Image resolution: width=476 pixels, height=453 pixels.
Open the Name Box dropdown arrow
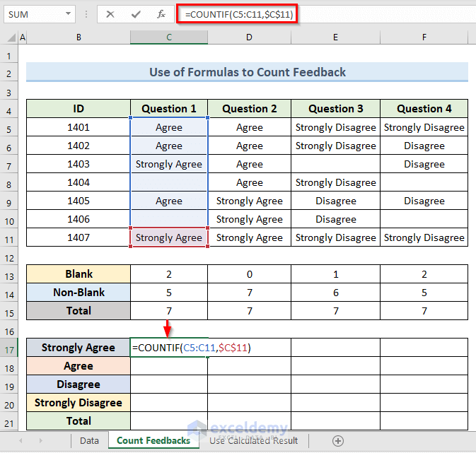click(x=69, y=13)
